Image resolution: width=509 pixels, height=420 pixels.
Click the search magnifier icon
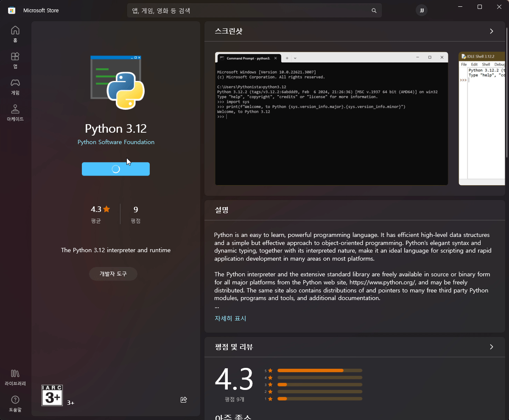click(x=374, y=11)
